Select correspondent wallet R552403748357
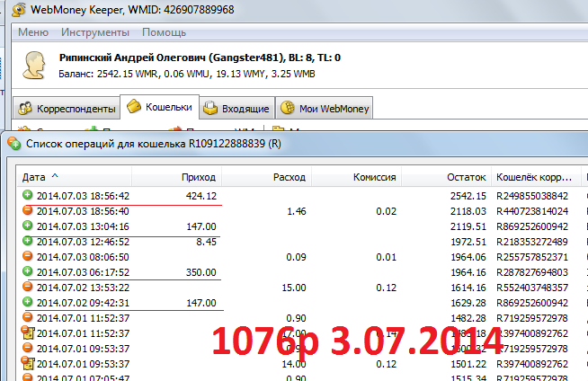The width and height of the screenshot is (588, 381). tap(532, 288)
